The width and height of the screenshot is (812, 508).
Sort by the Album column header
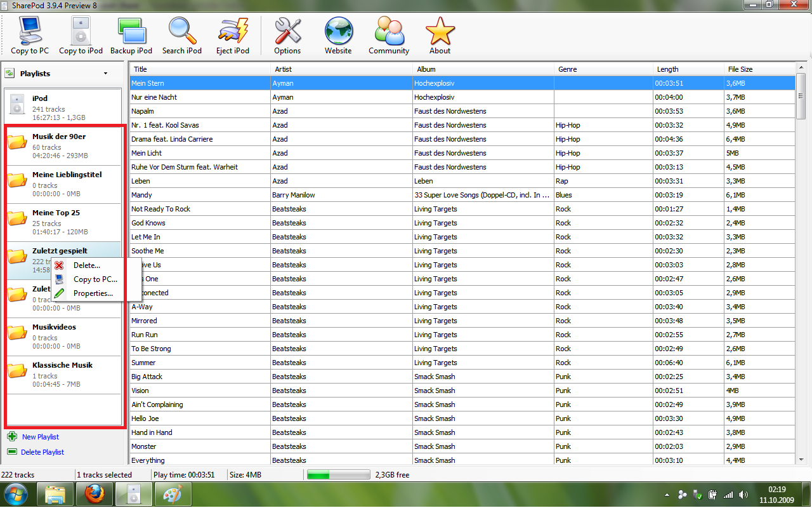(483, 69)
